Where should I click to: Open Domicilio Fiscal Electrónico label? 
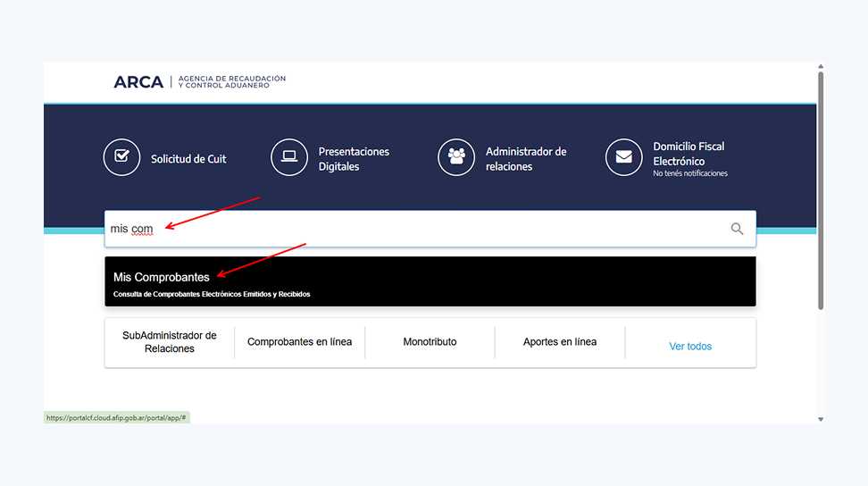[x=689, y=154]
